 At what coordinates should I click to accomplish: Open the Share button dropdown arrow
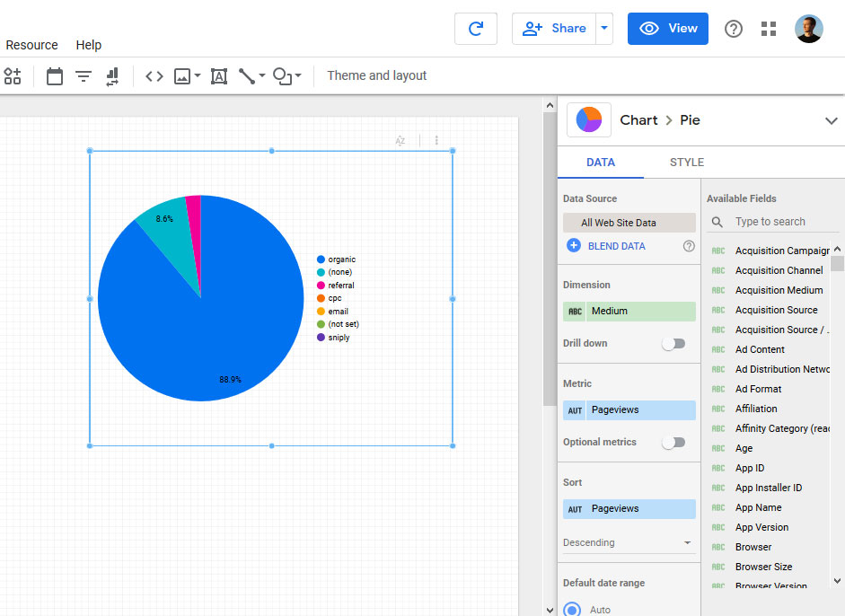pyautogui.click(x=603, y=28)
